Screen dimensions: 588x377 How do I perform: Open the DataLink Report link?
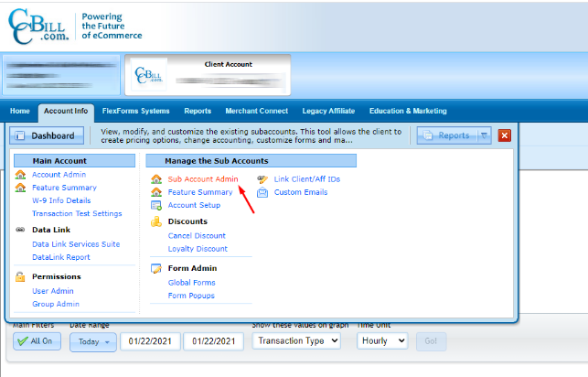coord(61,257)
